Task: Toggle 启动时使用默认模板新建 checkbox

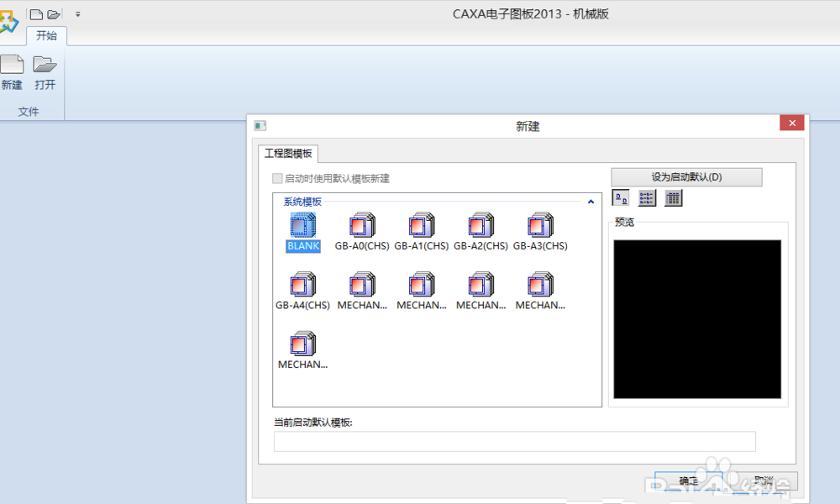Action: coord(277,178)
